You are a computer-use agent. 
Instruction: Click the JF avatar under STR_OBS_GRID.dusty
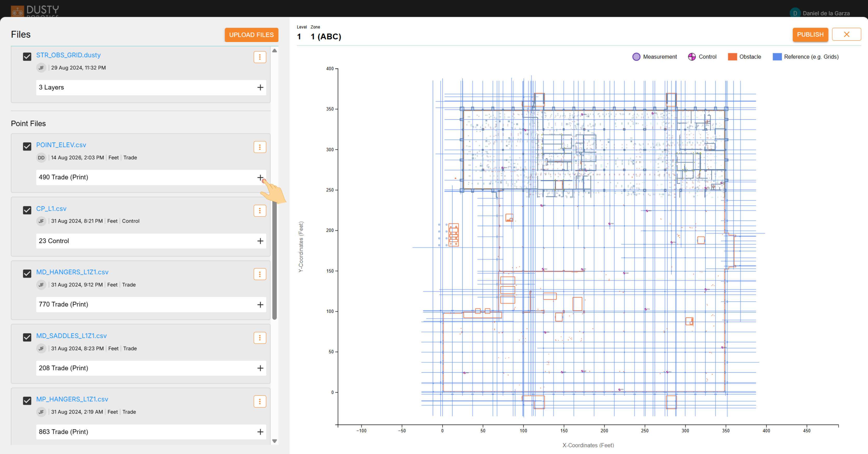click(41, 68)
